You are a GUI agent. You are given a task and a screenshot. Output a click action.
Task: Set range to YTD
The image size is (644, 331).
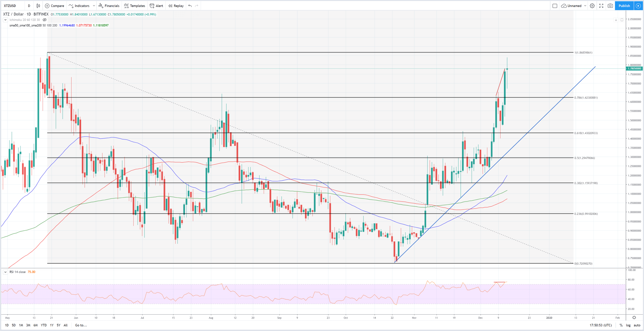coord(44,325)
